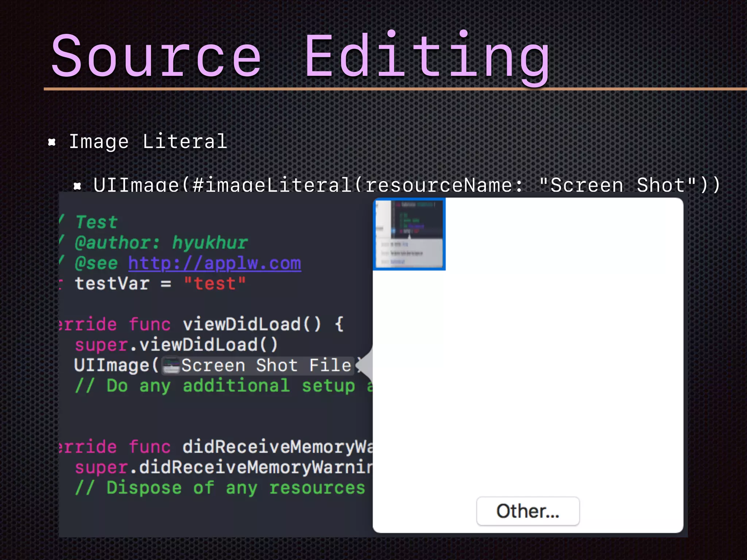Click the bullet marker beside Image Literal
The height and width of the screenshot is (560, 747).
click(x=52, y=142)
